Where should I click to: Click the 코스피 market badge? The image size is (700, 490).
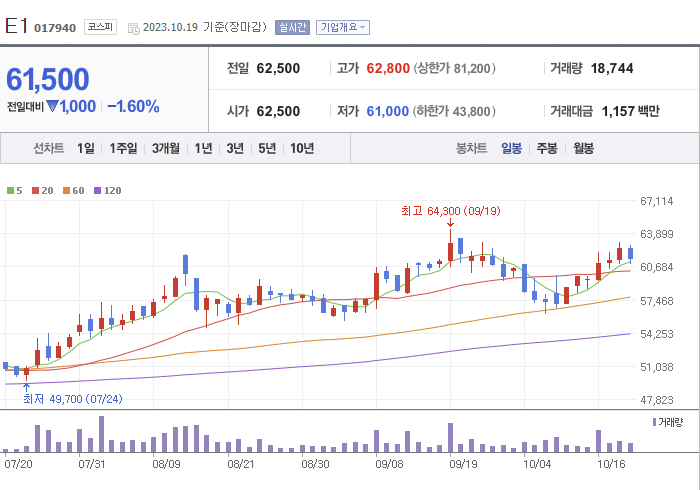click(x=100, y=27)
